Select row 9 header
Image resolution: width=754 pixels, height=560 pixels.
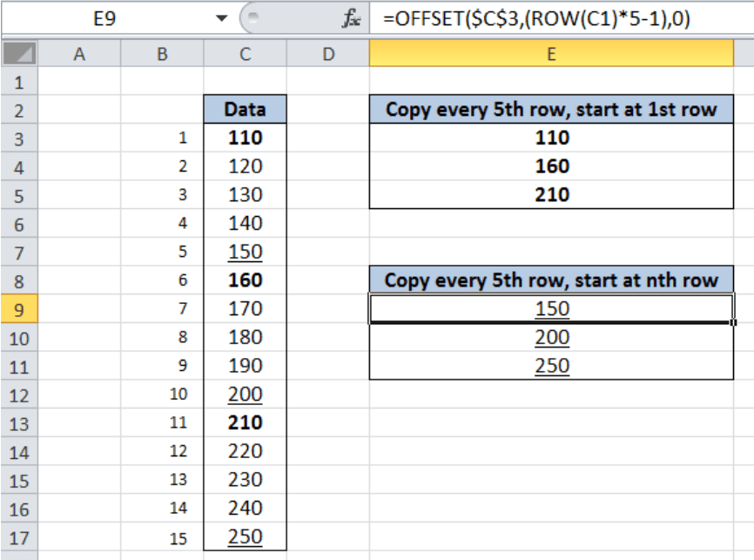[19, 309]
